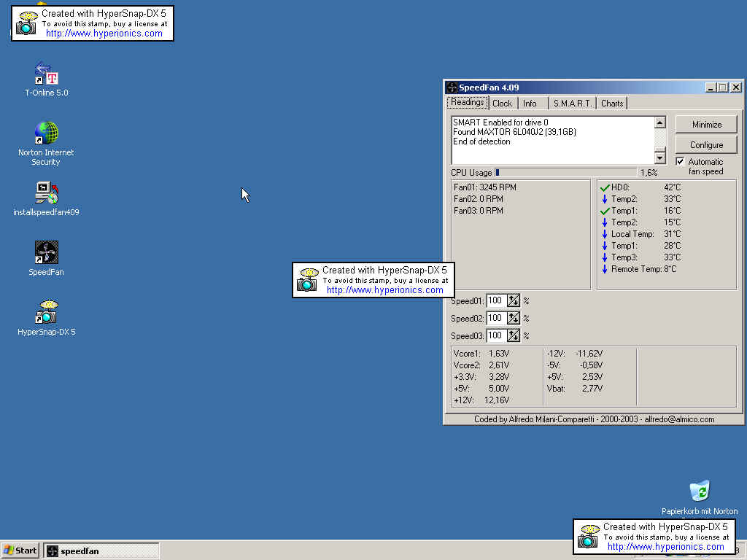This screenshot has height=560, width=747.
Task: Open the Info tab
Action: coord(530,104)
